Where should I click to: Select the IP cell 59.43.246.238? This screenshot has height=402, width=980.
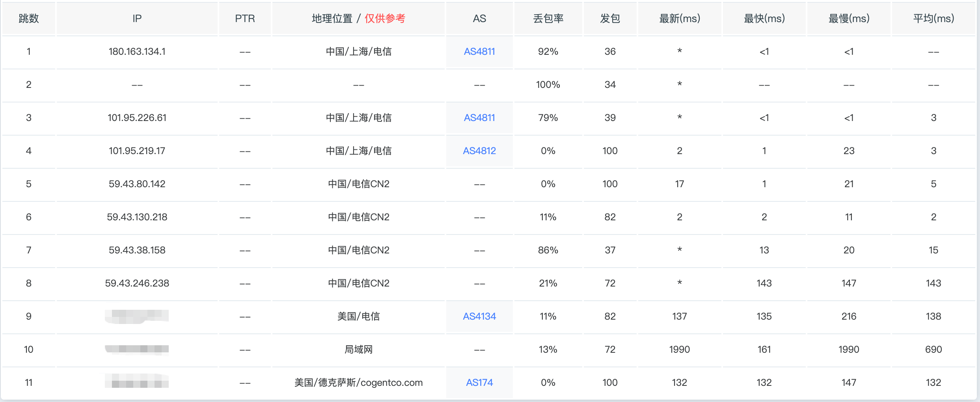[137, 283]
